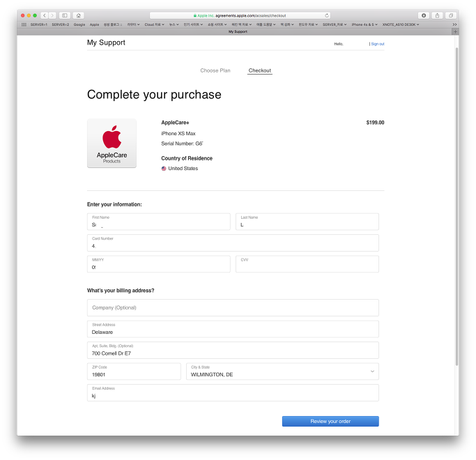Expand the Cloud bookmarks folder
This screenshot has height=460, width=476.
click(154, 24)
